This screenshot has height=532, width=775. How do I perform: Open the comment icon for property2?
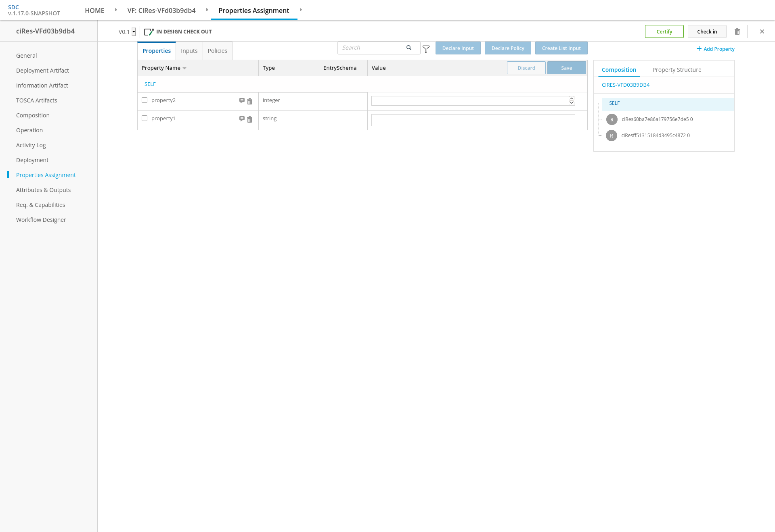242,100
